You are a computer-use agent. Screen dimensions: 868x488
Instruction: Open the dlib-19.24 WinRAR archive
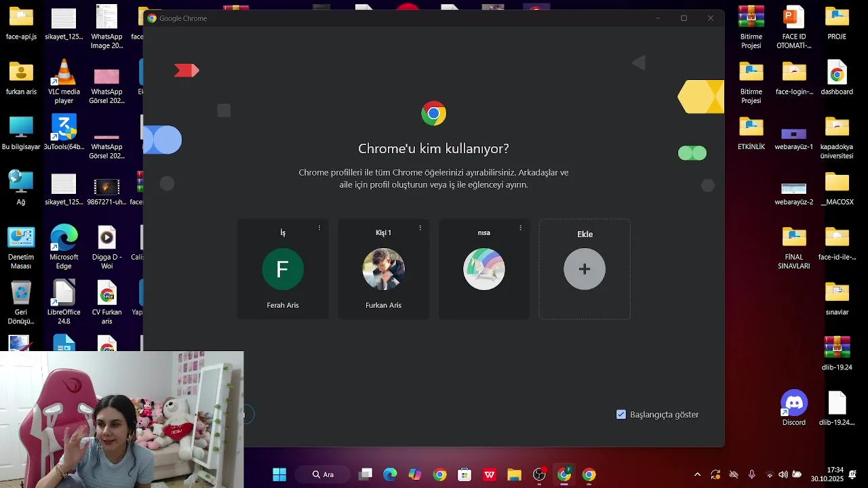pos(837,354)
